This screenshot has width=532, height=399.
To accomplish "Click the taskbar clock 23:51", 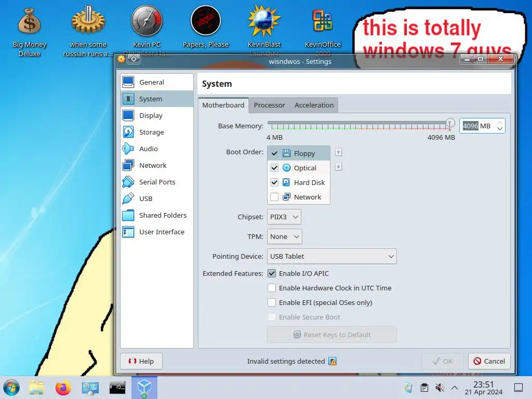I will point(484,388).
